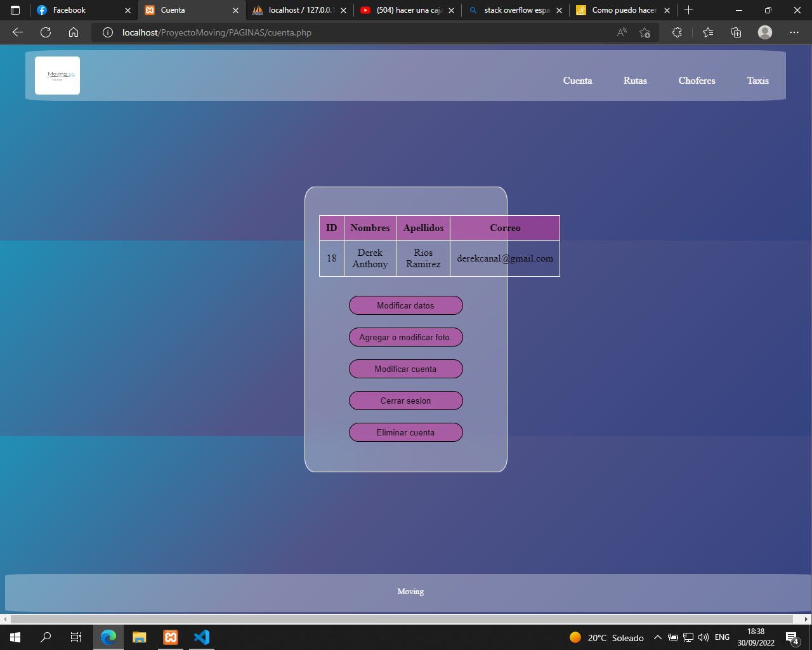
Task: Open the Cuenta navigation link
Action: coord(577,81)
